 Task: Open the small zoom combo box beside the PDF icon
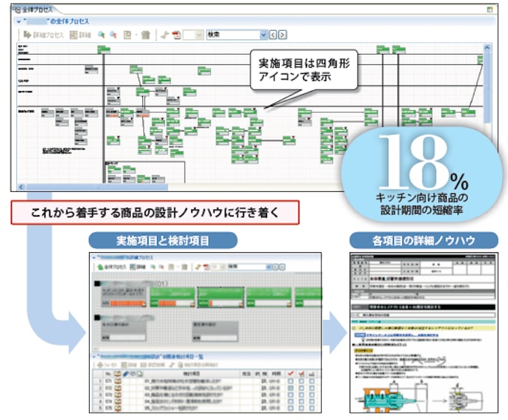pyautogui.click(x=193, y=34)
